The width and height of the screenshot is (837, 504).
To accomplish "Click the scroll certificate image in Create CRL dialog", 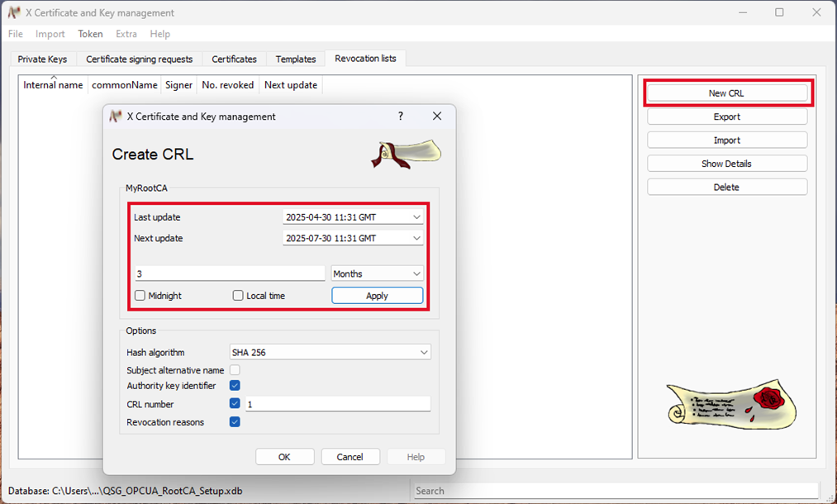I will click(x=406, y=154).
